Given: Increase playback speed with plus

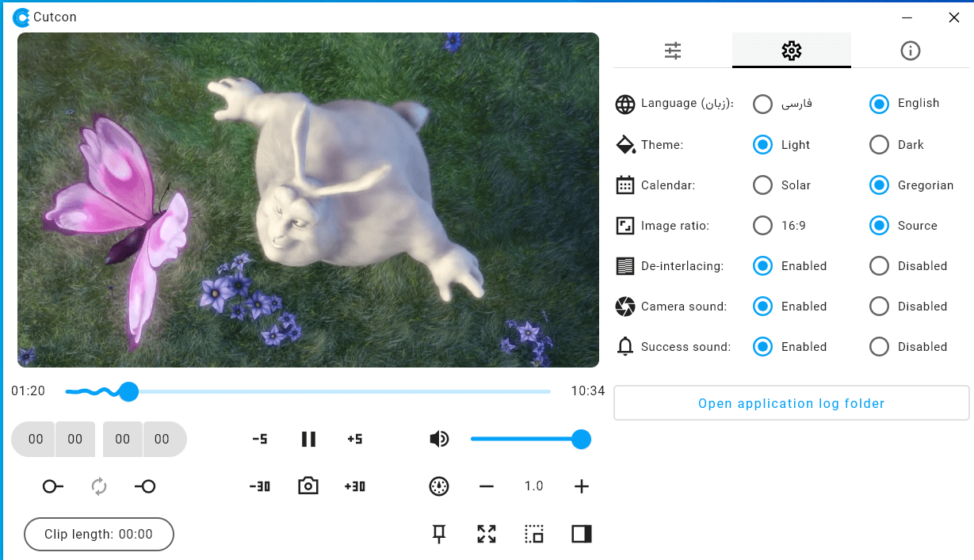Looking at the screenshot, I should tap(582, 486).
